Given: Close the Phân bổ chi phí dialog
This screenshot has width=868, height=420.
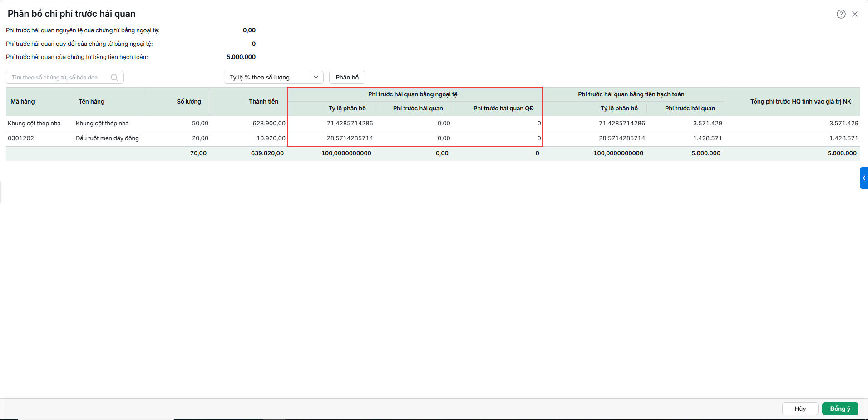Looking at the screenshot, I should point(855,14).
